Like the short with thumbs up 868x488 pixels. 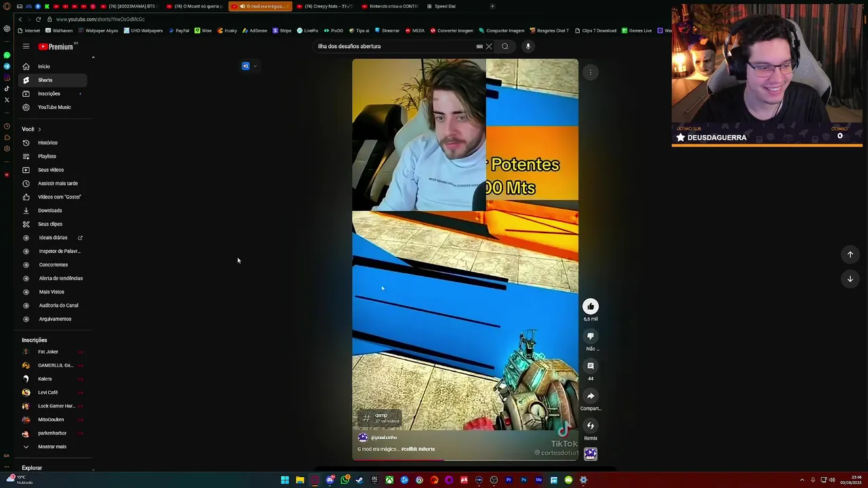pos(591,306)
